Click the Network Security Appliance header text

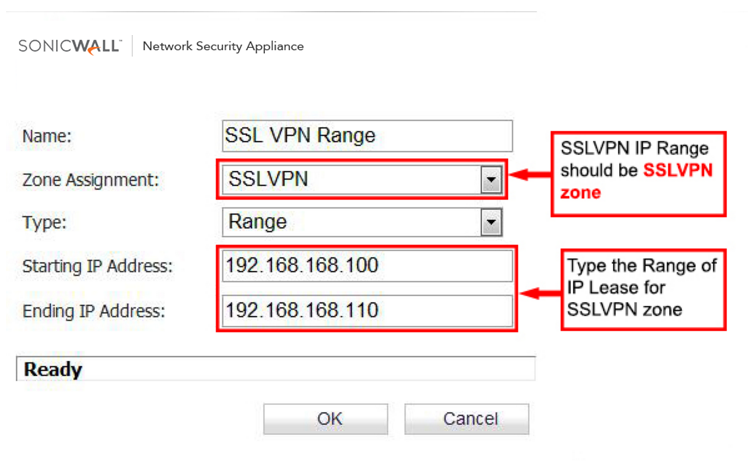click(x=223, y=46)
